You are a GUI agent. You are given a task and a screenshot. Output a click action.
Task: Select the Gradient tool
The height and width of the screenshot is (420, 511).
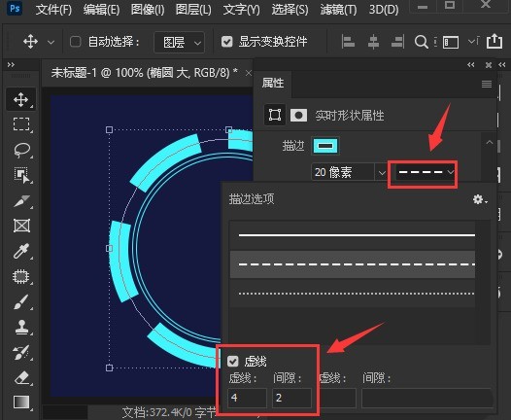21,402
